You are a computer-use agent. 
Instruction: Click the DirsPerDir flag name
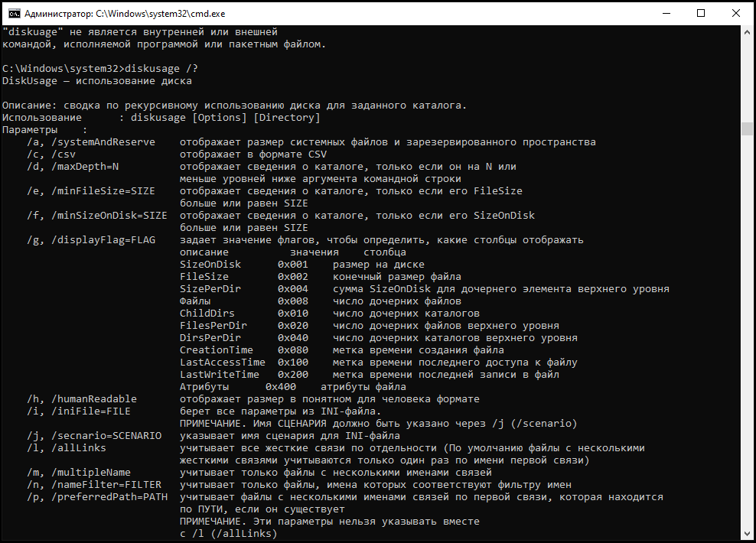(210, 338)
